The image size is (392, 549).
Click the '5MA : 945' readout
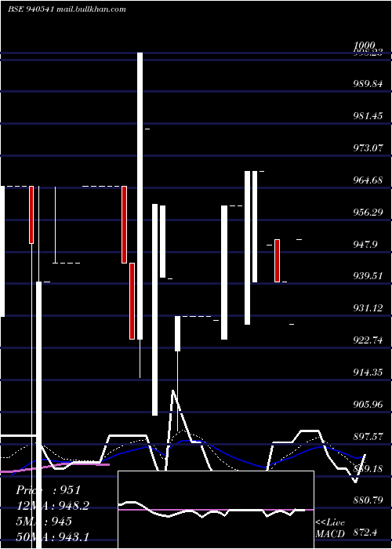click(44, 522)
